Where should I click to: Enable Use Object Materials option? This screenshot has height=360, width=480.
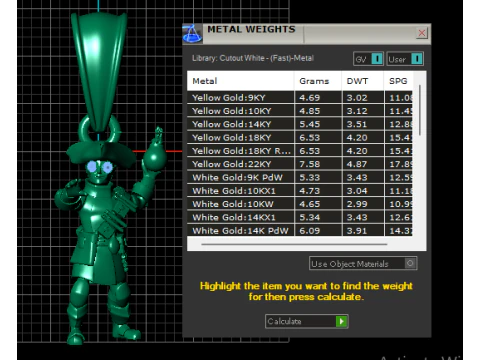tap(363, 263)
